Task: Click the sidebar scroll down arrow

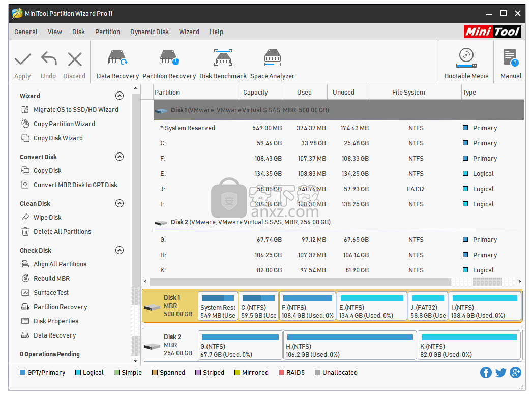Action: [135, 361]
